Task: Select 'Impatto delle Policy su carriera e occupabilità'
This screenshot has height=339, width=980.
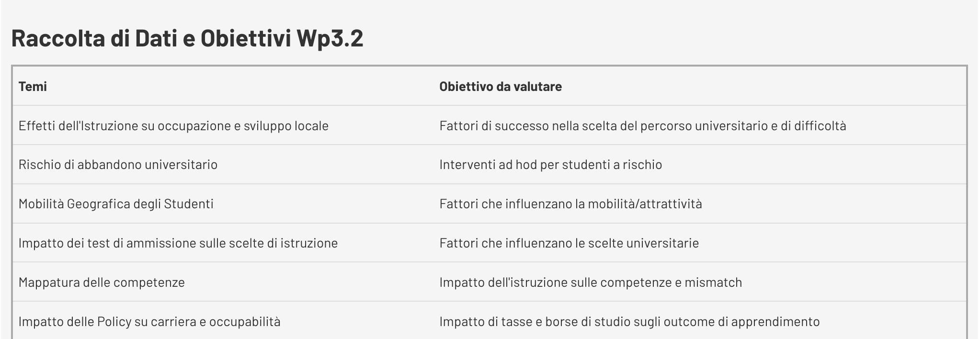Action: (x=149, y=322)
